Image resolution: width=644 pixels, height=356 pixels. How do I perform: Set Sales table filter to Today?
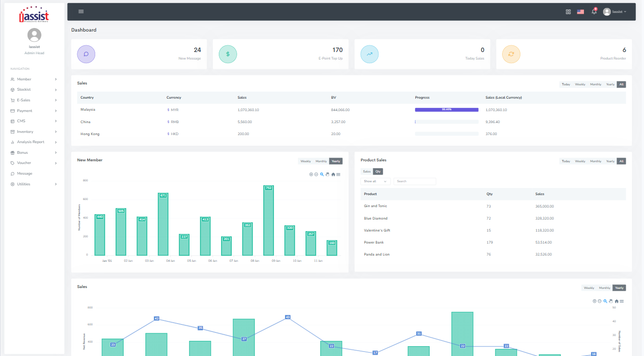pos(566,84)
